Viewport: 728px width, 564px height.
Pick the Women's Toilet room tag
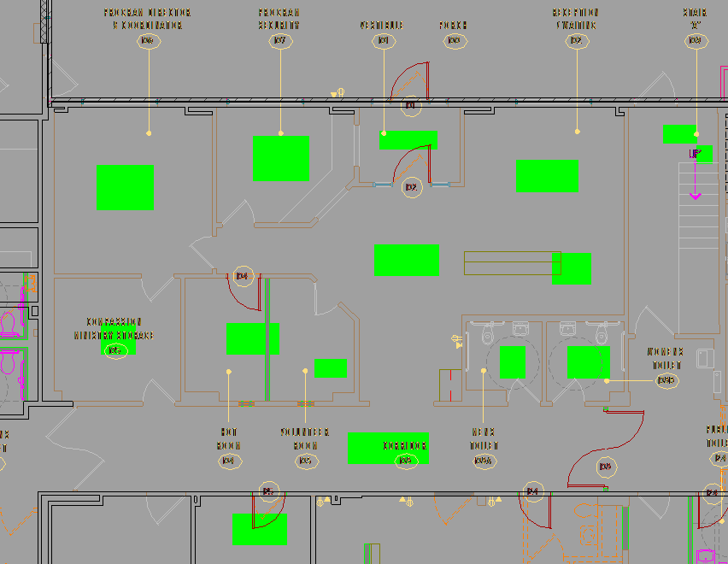tap(667, 380)
